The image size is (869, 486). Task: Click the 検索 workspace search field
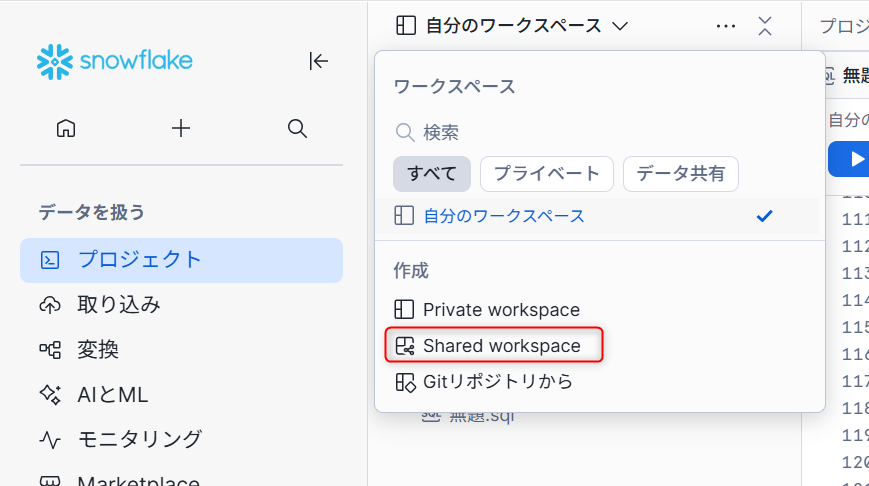pyautogui.click(x=600, y=132)
